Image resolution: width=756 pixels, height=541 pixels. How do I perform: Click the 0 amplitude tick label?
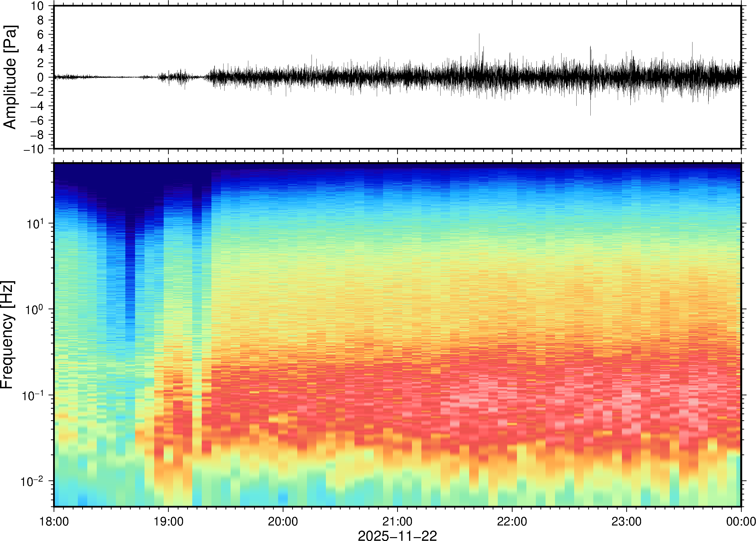click(41, 78)
